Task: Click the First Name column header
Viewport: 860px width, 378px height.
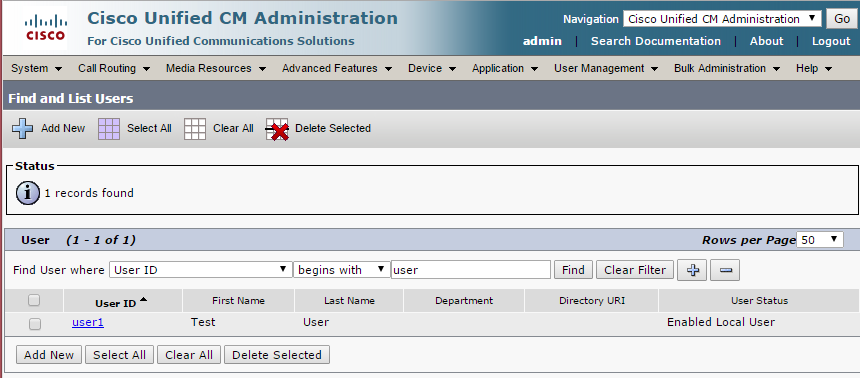Action: (x=239, y=301)
